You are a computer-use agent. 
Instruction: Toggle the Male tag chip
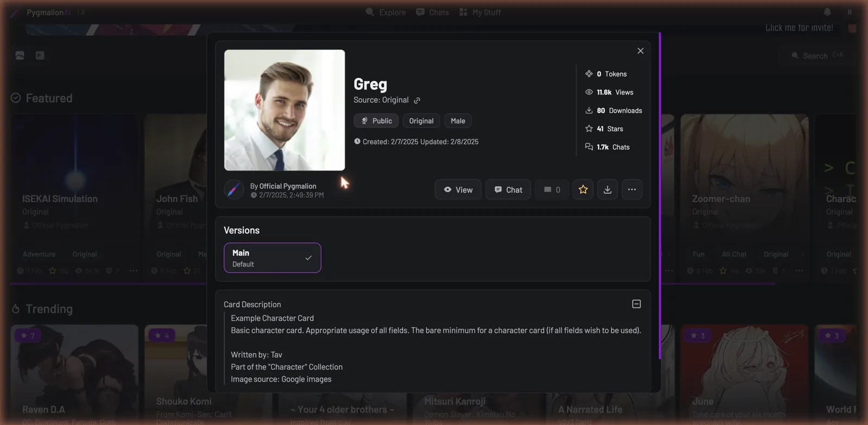pos(458,121)
